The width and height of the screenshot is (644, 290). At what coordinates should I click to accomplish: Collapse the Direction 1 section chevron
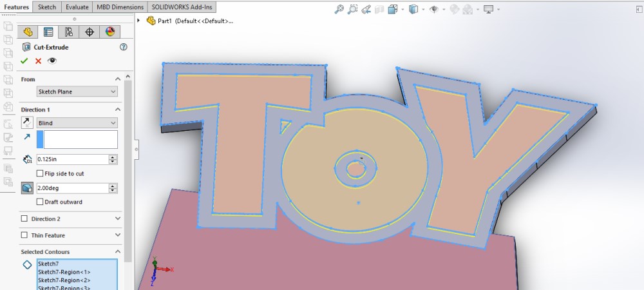pyautogui.click(x=118, y=110)
